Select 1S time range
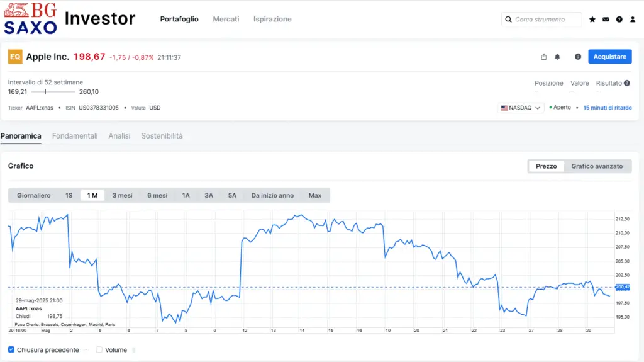This screenshot has width=644, height=362. (x=69, y=195)
